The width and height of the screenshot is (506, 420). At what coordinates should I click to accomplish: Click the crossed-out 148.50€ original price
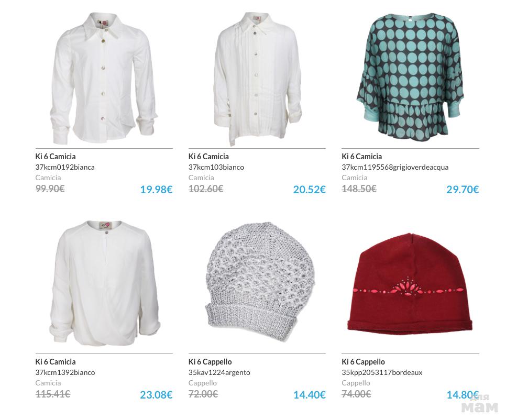pyautogui.click(x=359, y=189)
